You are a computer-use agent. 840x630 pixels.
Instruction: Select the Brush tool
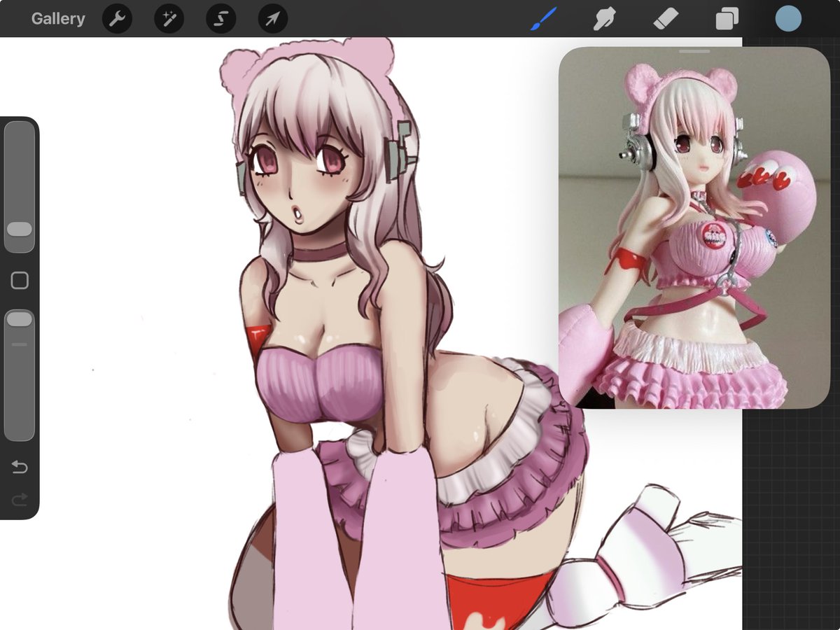click(x=542, y=19)
